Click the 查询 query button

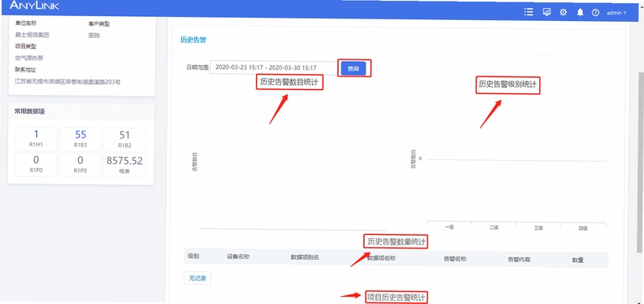tap(353, 68)
